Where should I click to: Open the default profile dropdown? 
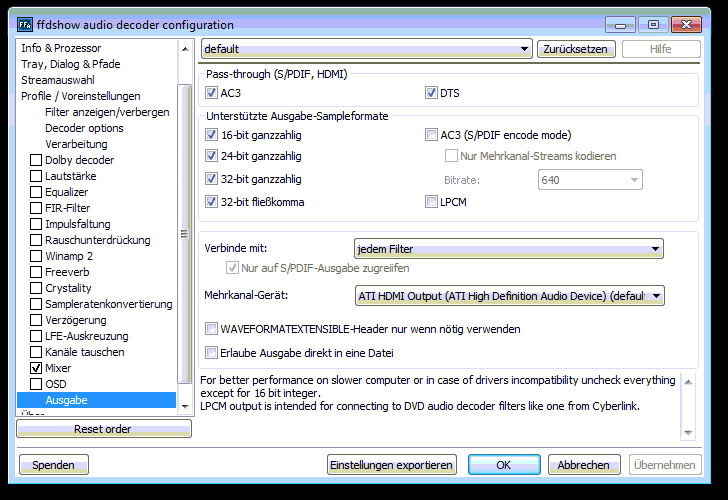(366, 49)
